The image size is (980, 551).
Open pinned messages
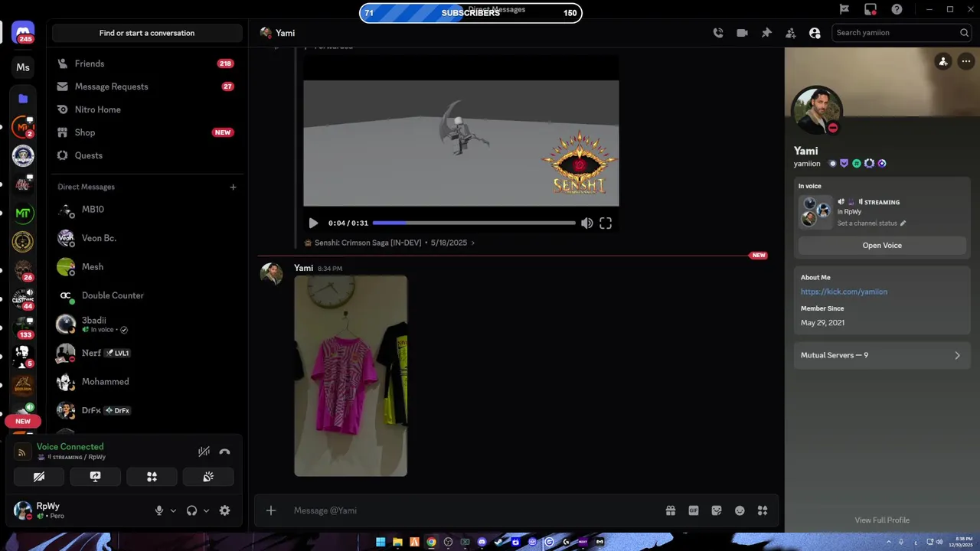click(x=766, y=33)
